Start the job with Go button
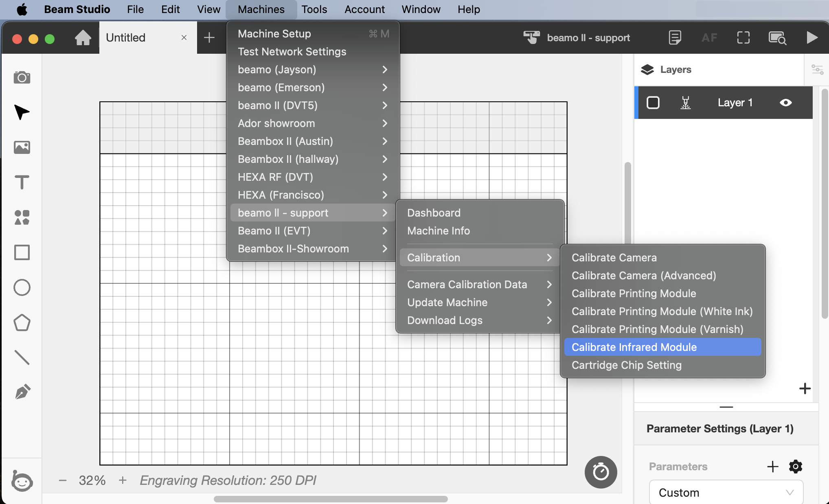 (x=812, y=38)
